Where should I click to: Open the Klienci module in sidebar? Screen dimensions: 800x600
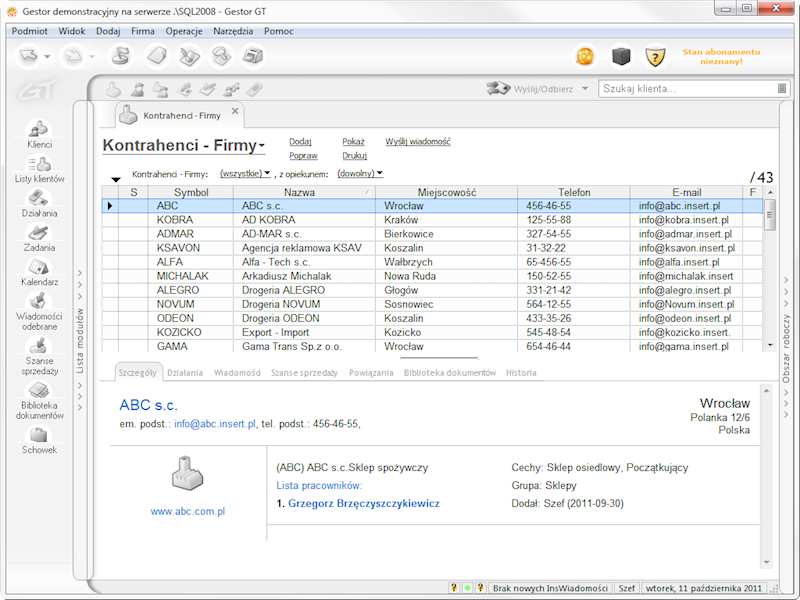39,133
